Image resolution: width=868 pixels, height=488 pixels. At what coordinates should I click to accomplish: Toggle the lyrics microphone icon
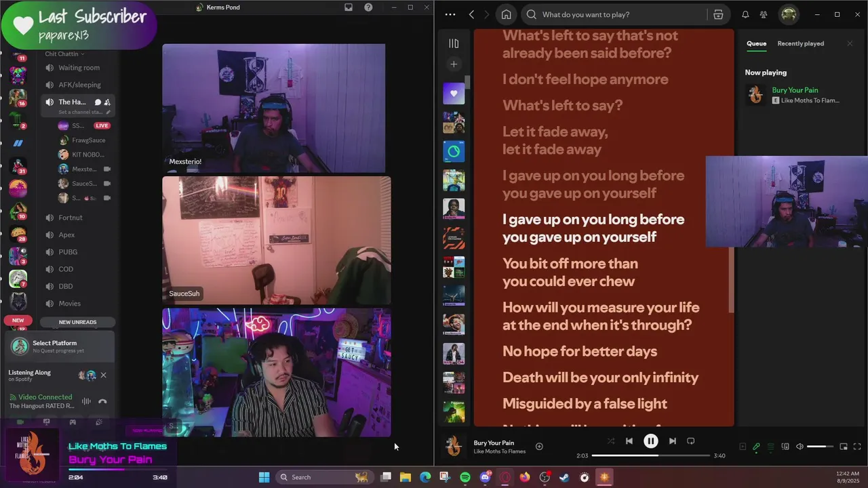756,447
